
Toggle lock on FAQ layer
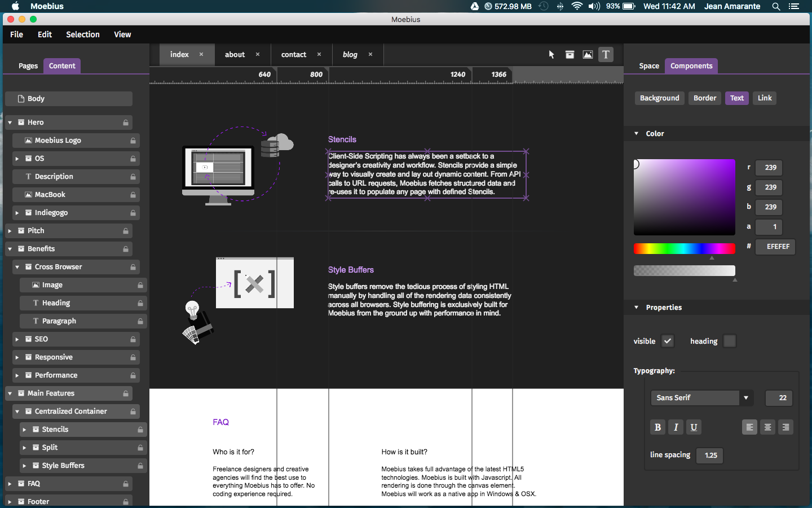pyautogui.click(x=126, y=484)
